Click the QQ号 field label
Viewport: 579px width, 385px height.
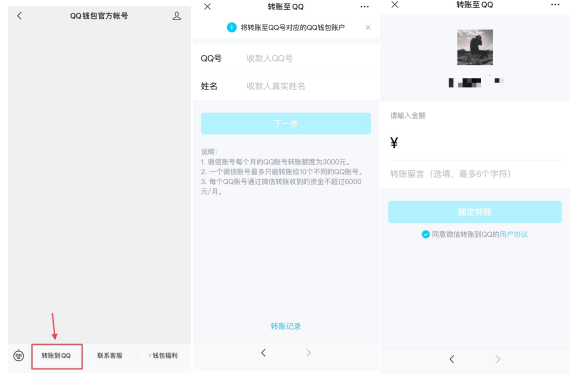point(211,58)
